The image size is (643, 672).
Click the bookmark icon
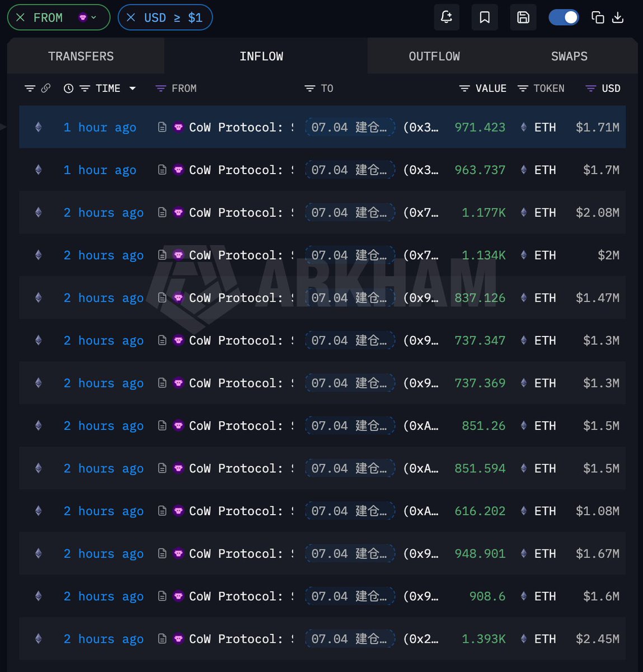pos(485,17)
